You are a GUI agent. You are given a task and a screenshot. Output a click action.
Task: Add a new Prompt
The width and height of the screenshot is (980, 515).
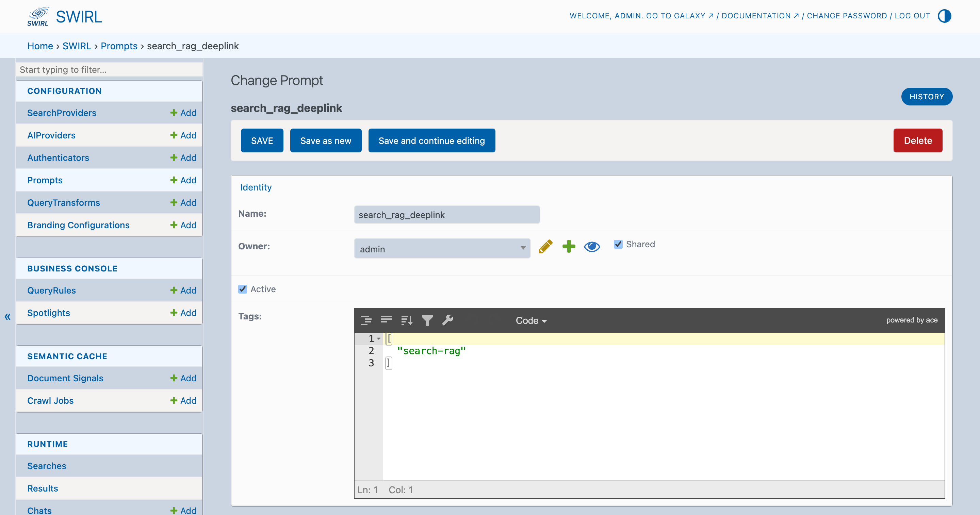183,180
